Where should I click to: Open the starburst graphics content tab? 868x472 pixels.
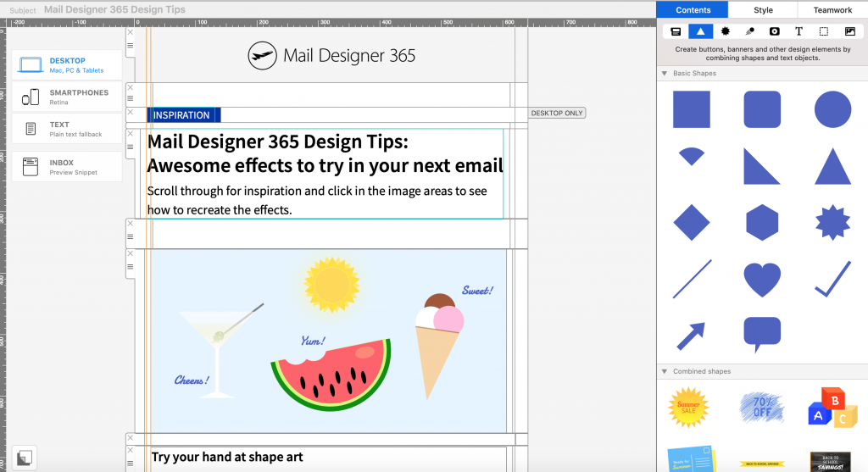pyautogui.click(x=726, y=31)
